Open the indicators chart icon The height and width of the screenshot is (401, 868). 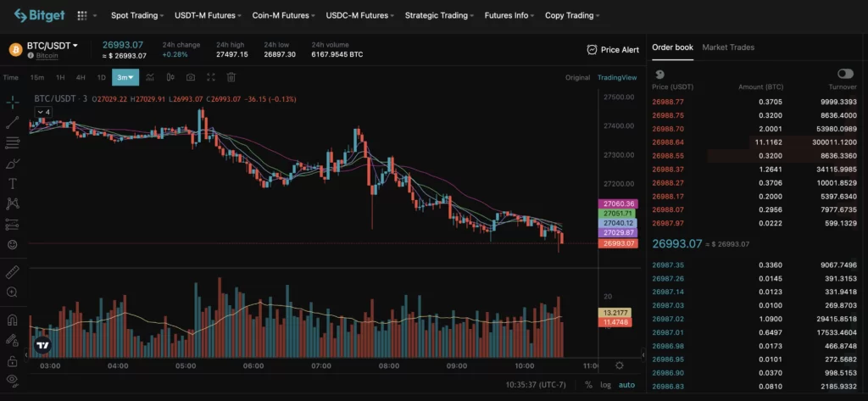150,77
